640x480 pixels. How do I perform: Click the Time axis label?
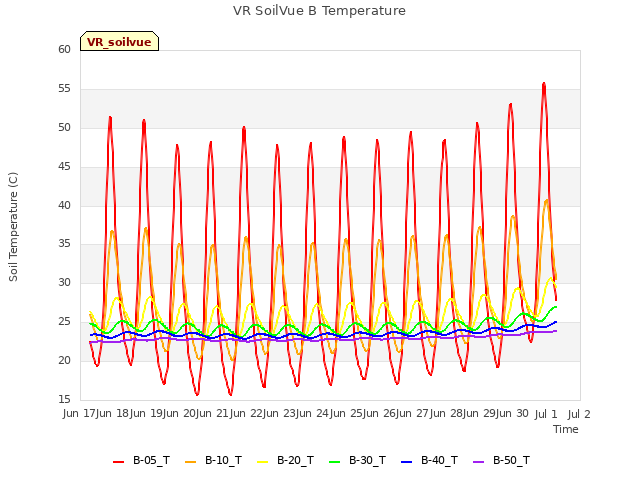[566, 429]
